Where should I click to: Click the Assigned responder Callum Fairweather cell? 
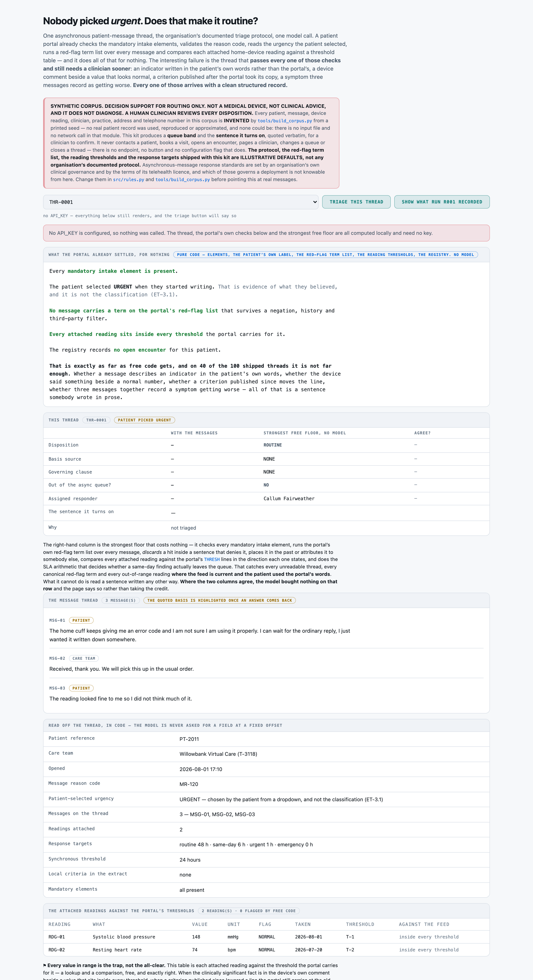(289, 498)
